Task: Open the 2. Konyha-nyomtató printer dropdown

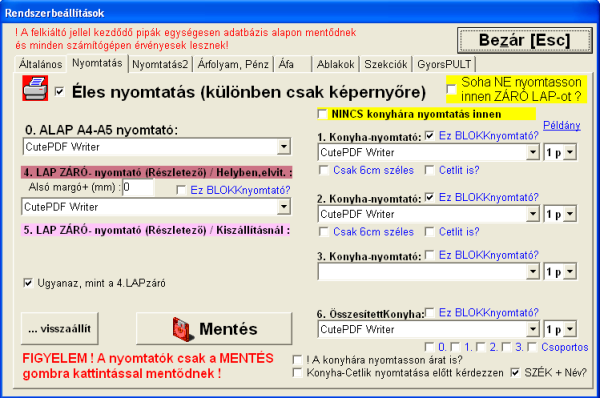Action: [533, 214]
